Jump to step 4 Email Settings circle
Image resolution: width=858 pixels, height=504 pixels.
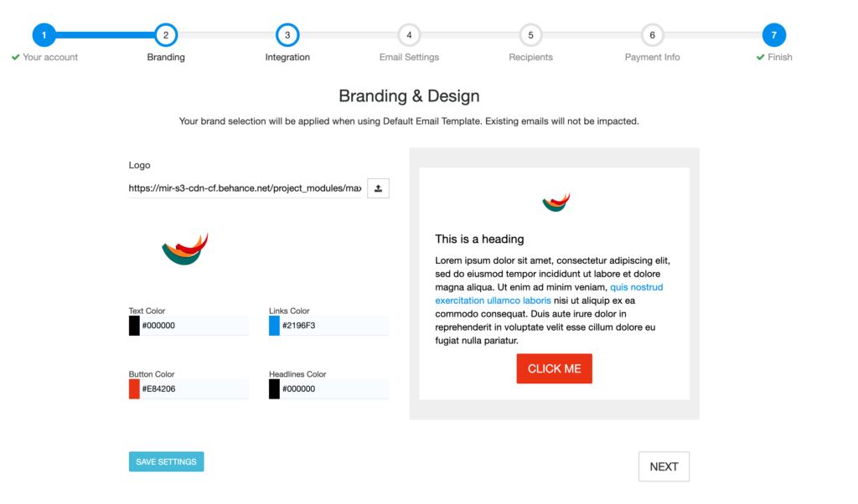(x=409, y=35)
